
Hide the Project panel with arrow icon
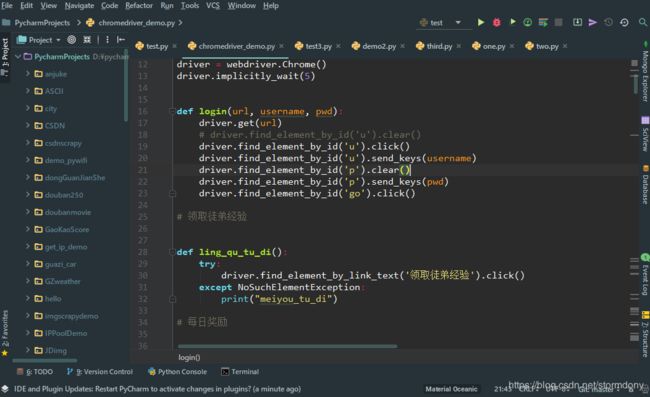pyautogui.click(x=121, y=40)
